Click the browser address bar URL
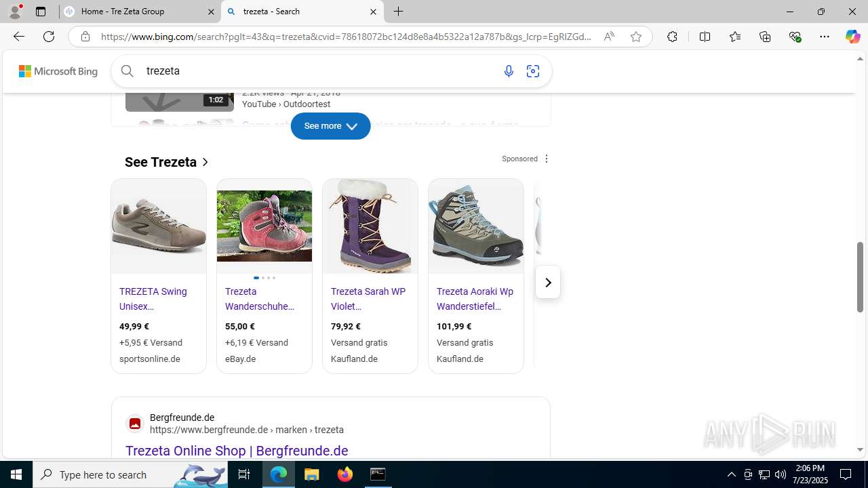The image size is (868, 488). pos(346,37)
